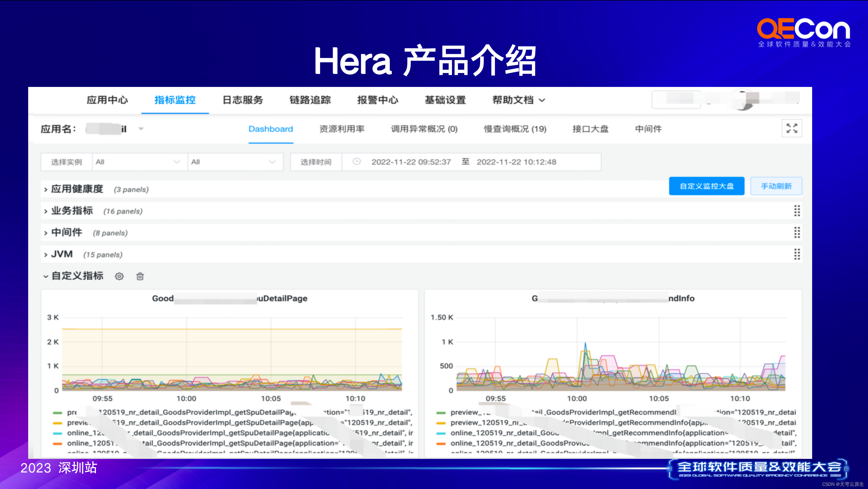Click the user avatar in the top right
Viewport: 868px width, 489px height.
[743, 100]
